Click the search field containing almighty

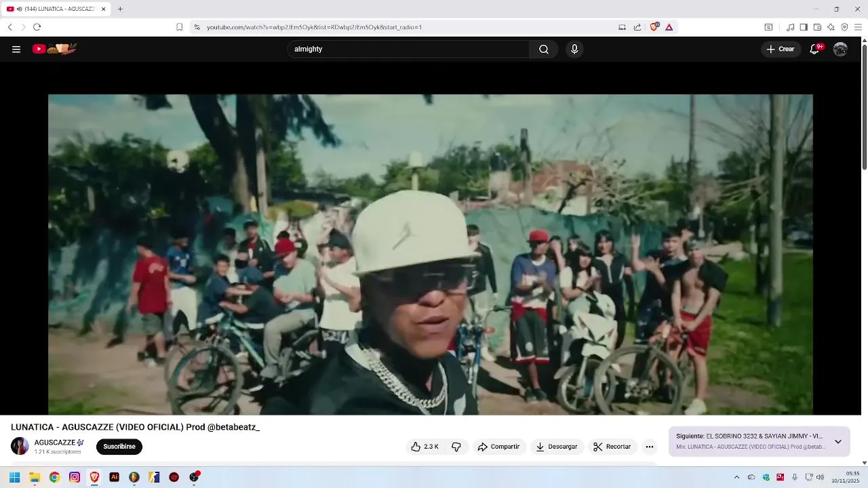[408, 49]
